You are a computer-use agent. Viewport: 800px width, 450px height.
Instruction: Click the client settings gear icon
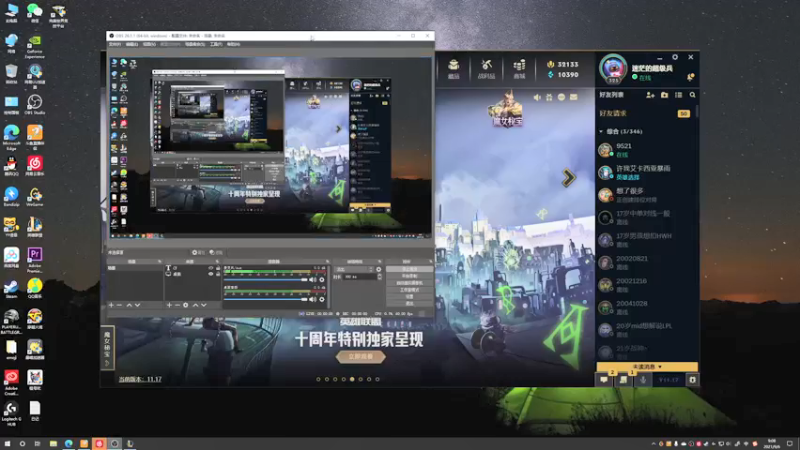tap(675, 57)
